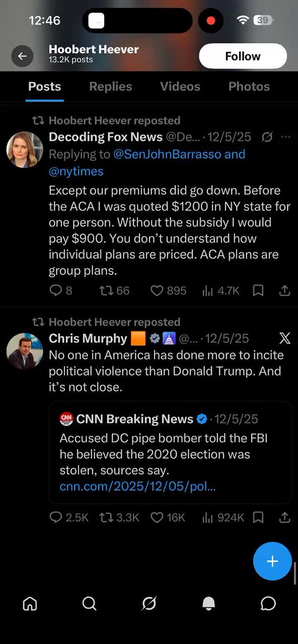This screenshot has height=644, width=298.
Task: View analytics on Chris Murphy post
Action: pos(223,517)
